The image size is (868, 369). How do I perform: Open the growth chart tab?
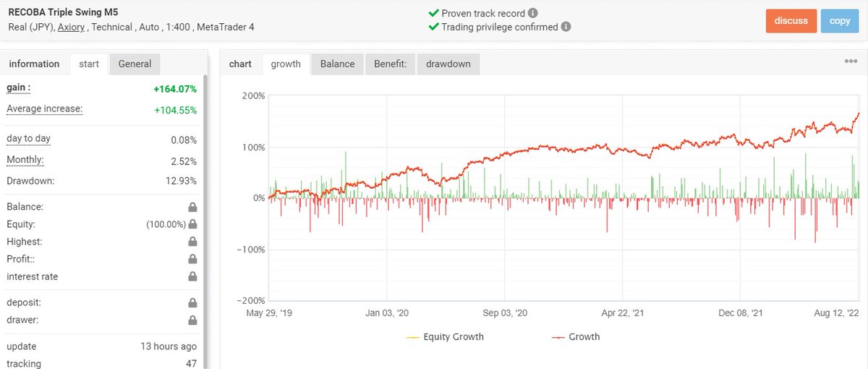pos(286,64)
